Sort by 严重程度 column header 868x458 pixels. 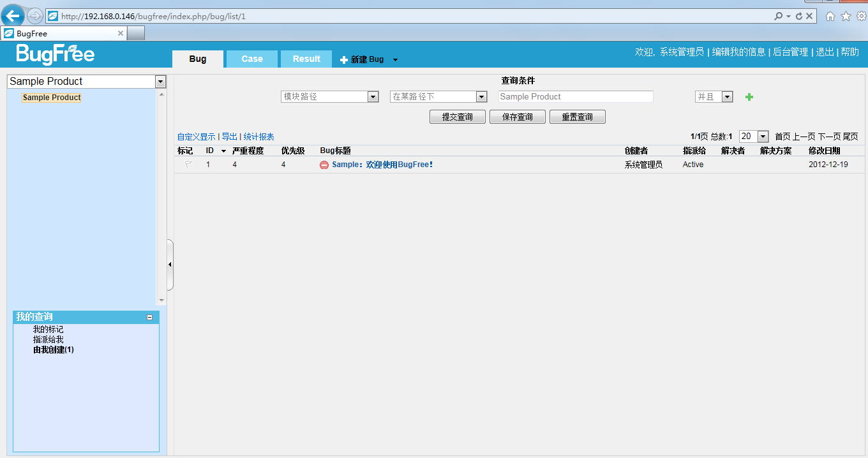coord(248,151)
